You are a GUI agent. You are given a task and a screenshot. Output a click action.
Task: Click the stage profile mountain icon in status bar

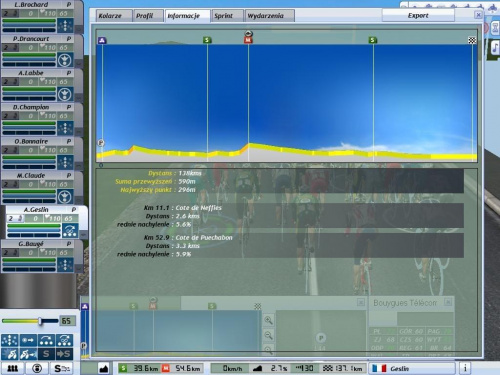coord(104,369)
